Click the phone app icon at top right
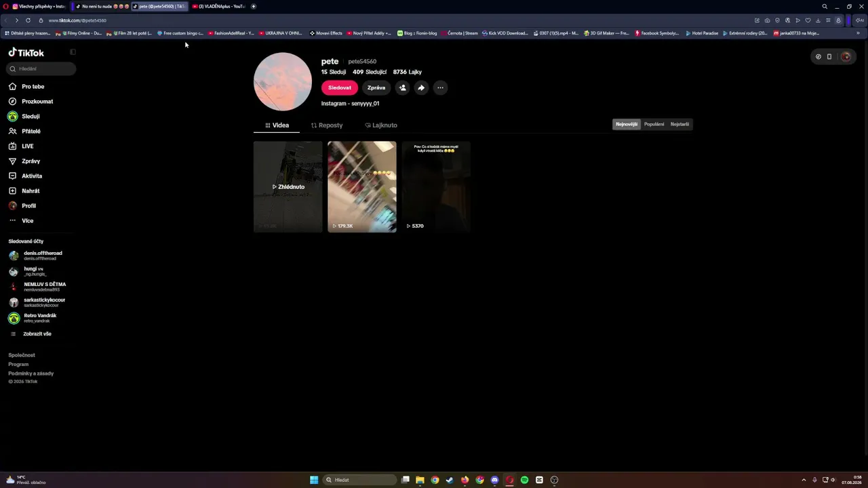This screenshot has height=488, width=868. pos(829,57)
